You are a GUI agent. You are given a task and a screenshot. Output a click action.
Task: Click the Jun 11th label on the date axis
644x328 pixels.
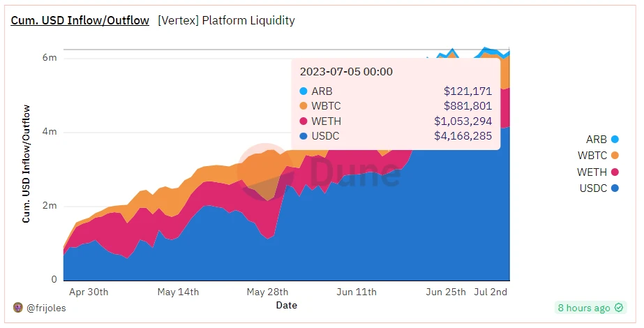(x=357, y=292)
